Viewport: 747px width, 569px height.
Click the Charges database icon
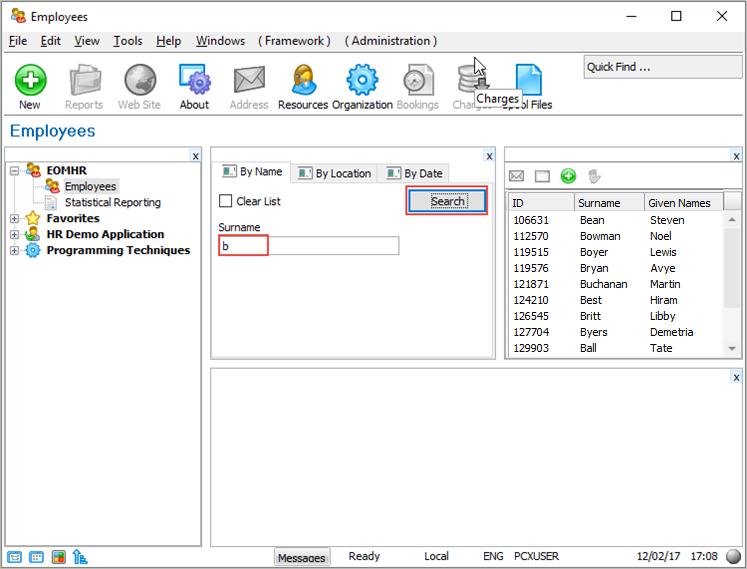pos(469,79)
